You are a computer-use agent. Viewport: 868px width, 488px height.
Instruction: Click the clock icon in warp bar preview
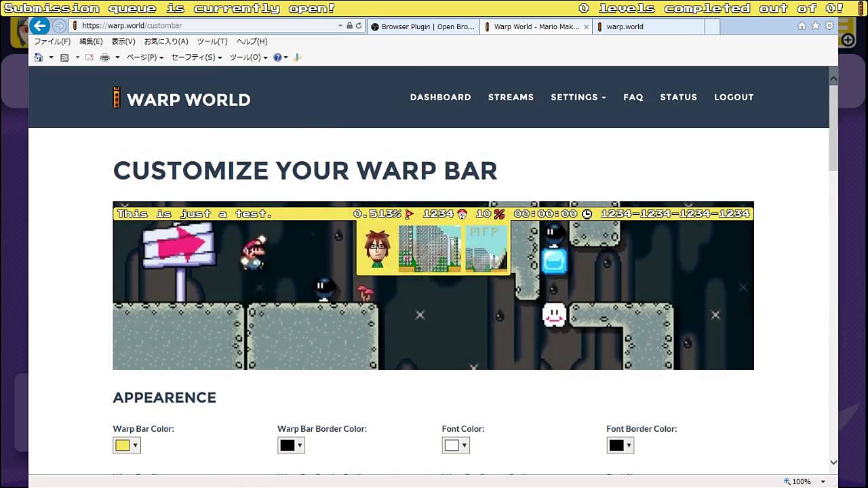[587, 213]
